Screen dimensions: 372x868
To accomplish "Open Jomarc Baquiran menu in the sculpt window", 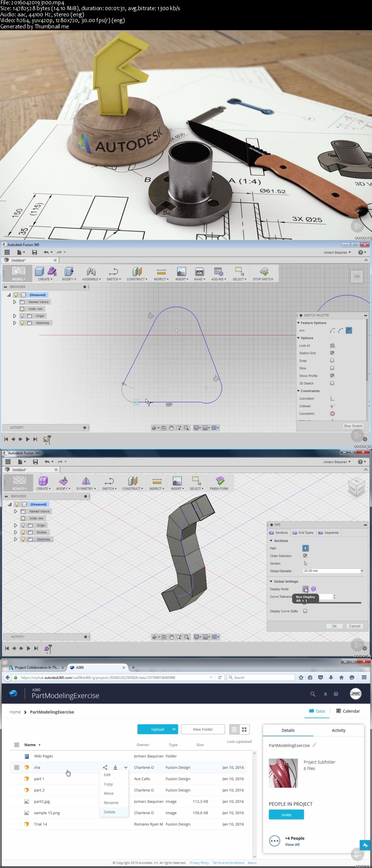I will click(x=337, y=462).
